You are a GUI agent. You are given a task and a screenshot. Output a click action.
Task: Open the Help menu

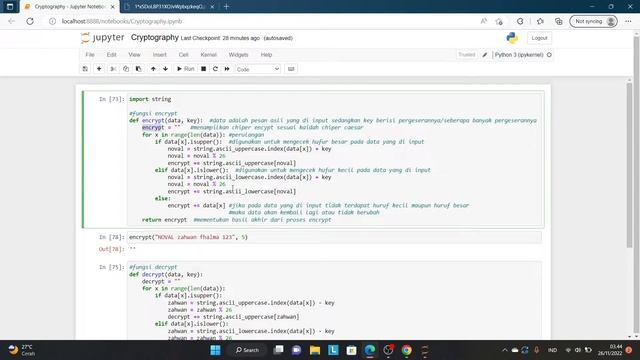(x=266, y=55)
